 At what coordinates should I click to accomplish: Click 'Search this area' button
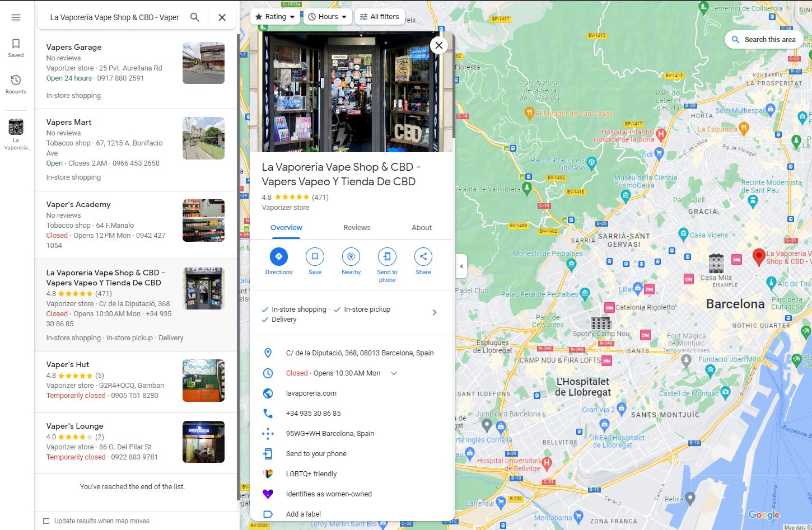click(x=763, y=40)
